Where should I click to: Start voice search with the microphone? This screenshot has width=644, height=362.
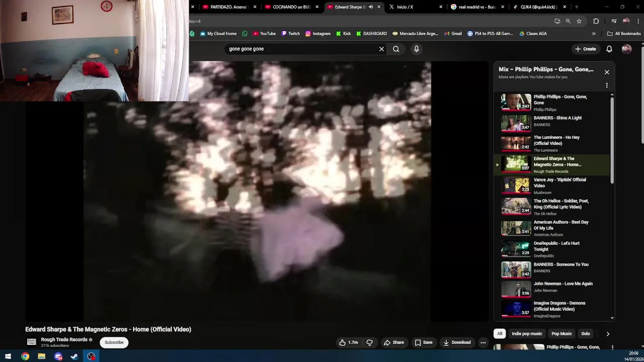tap(416, 49)
